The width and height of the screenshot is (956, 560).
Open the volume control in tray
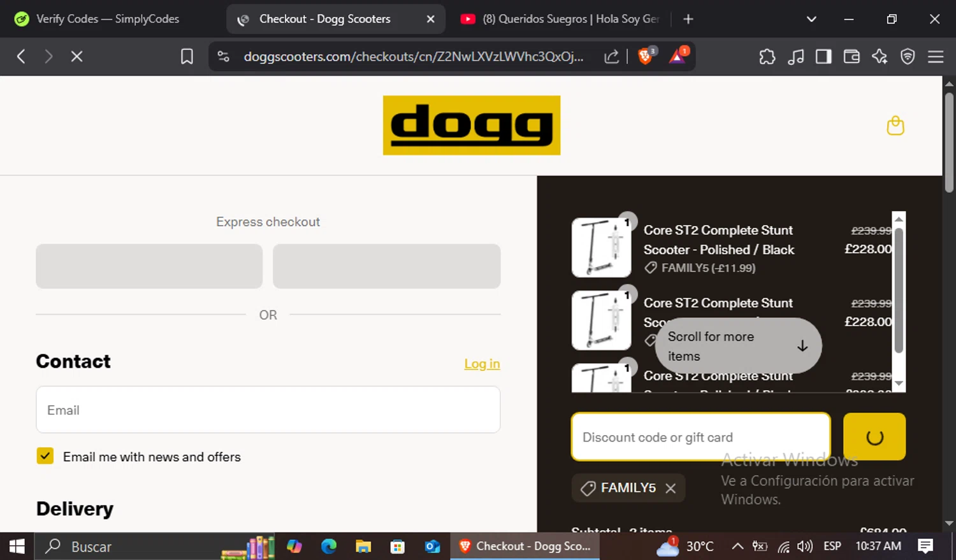click(x=804, y=546)
